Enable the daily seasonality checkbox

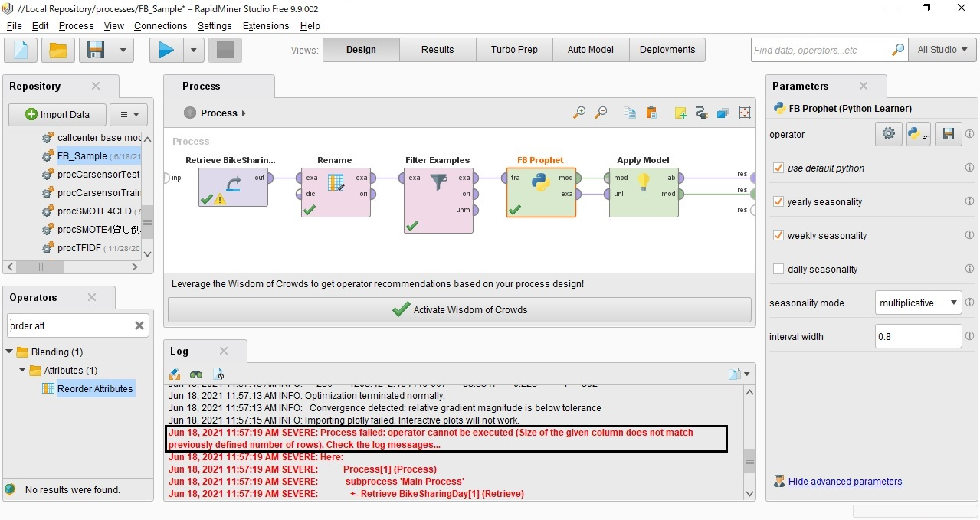778,269
